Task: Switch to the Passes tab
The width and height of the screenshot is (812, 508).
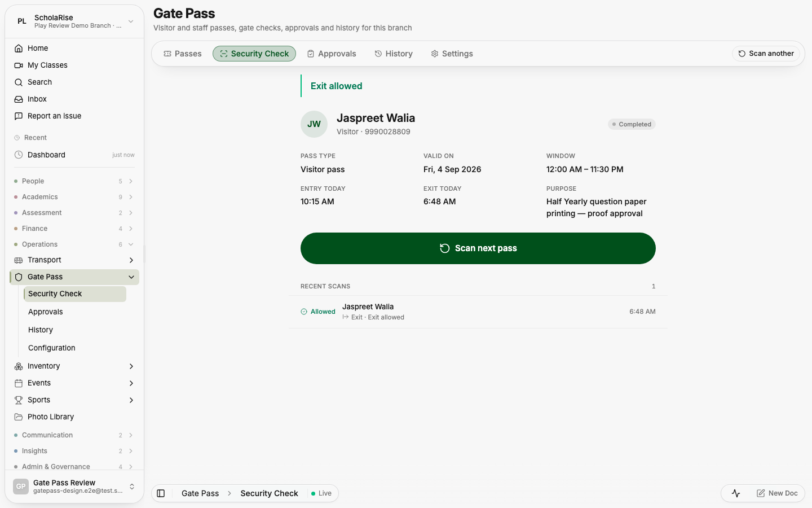Action: click(x=183, y=54)
